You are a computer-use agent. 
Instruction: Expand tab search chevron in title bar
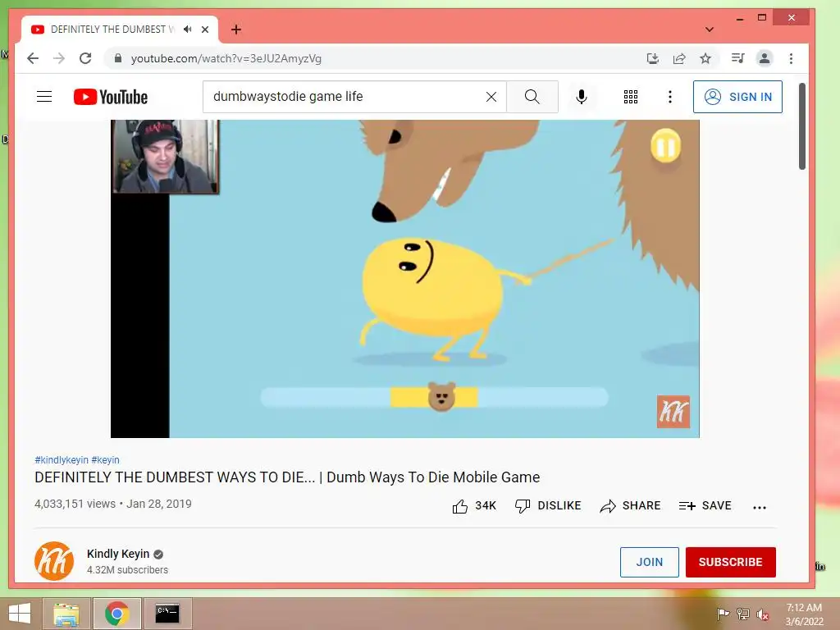tap(710, 30)
